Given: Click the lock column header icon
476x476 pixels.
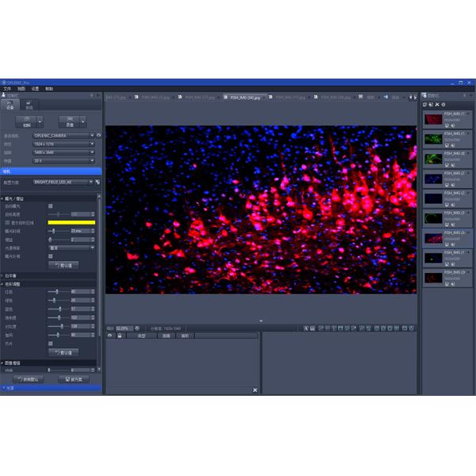Looking at the screenshot, I should [x=120, y=336].
